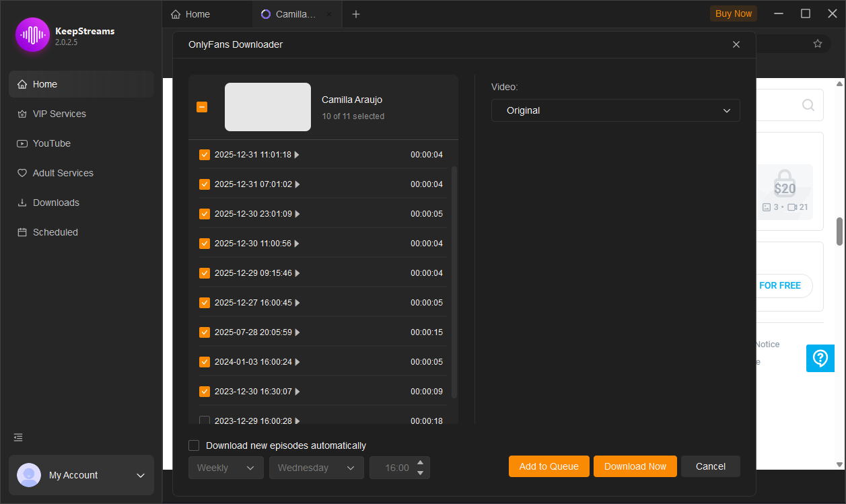This screenshot has height=504, width=846.
Task: Open VIP Services in sidebar
Action: point(81,114)
